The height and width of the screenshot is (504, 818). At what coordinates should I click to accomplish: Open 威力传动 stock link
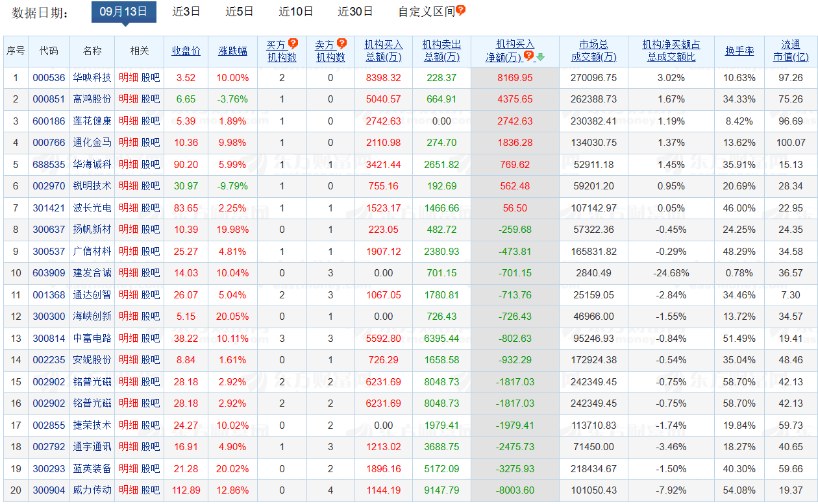click(x=92, y=490)
